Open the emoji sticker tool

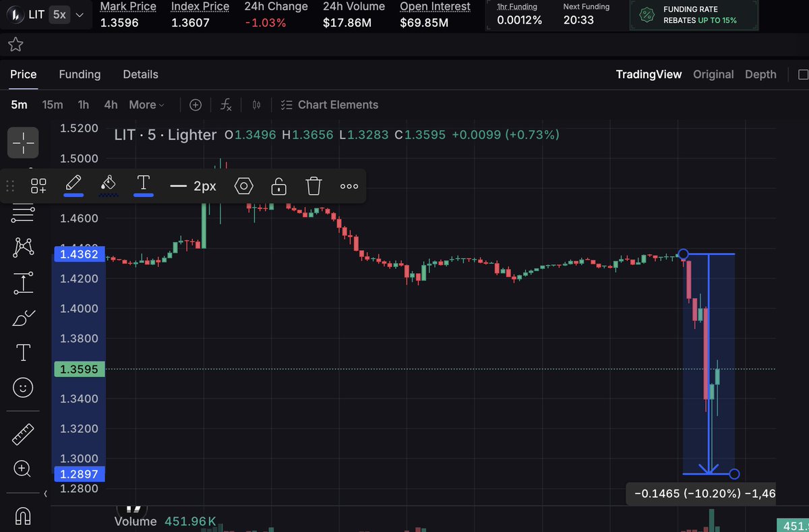[24, 388]
